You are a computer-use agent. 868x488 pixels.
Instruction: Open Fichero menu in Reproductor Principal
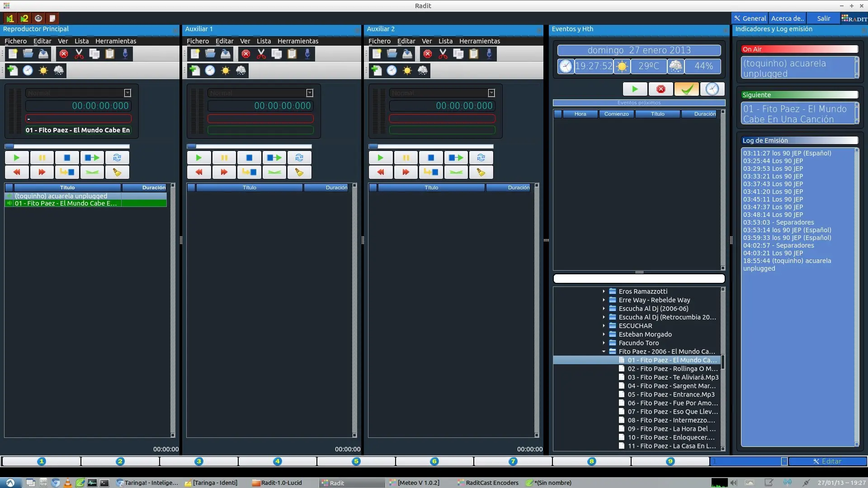pyautogui.click(x=15, y=41)
